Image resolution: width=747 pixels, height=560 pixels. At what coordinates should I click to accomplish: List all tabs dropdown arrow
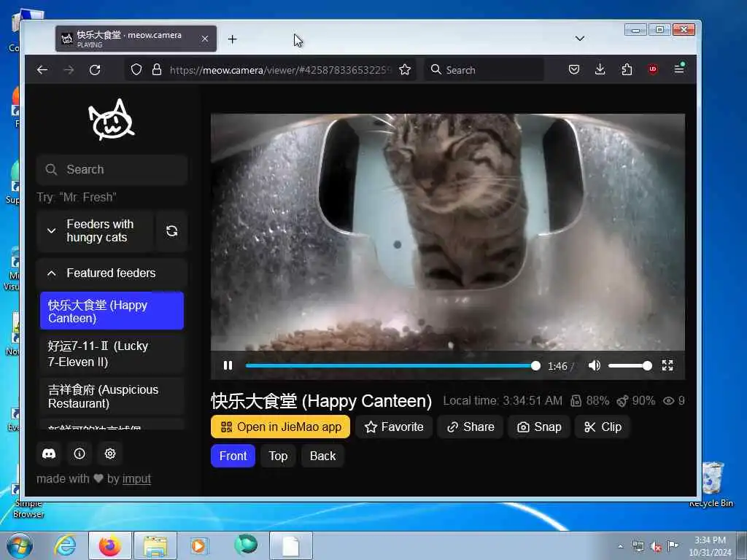[x=580, y=39]
